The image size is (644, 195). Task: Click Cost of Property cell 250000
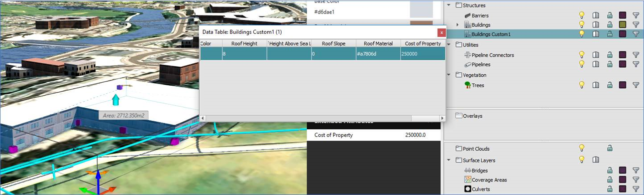tap(423, 53)
